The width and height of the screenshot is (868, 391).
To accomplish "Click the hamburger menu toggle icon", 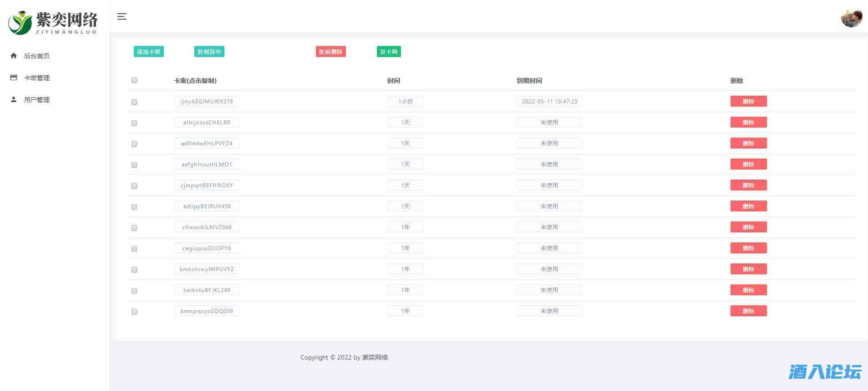I will 122,16.
